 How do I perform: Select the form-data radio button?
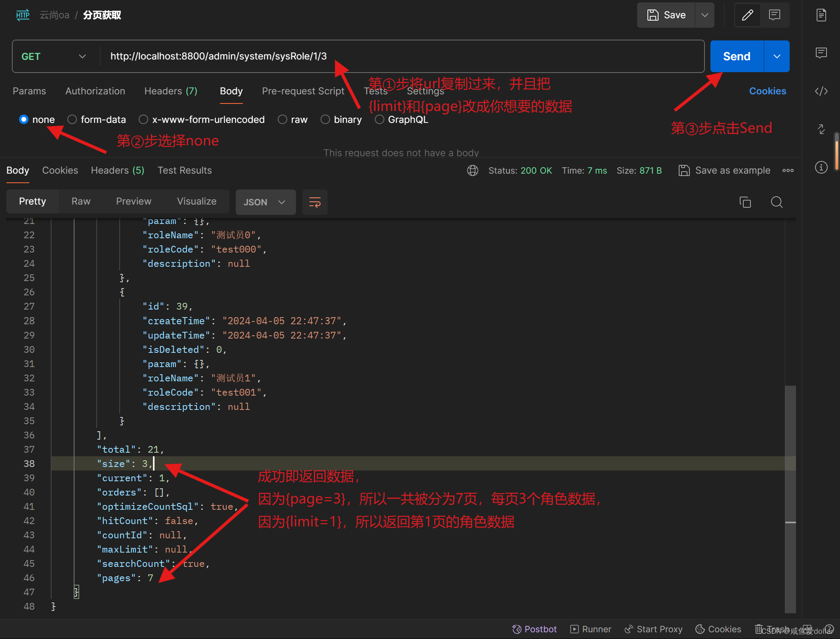click(72, 119)
